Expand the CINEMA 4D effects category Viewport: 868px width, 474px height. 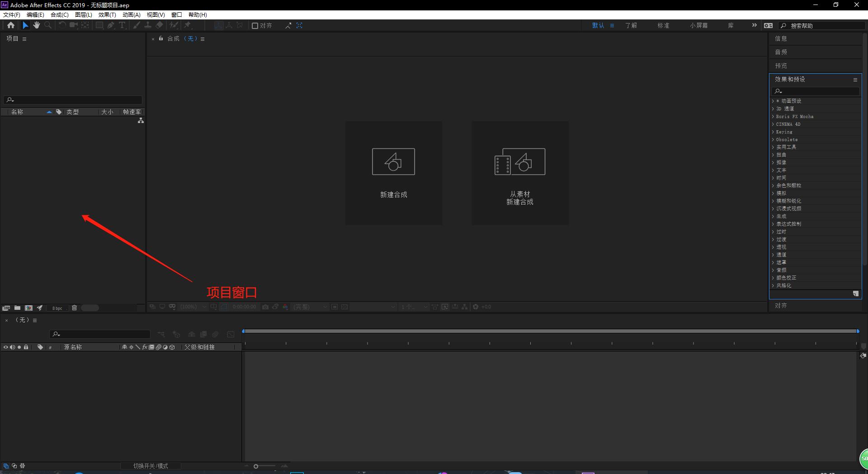(x=773, y=124)
